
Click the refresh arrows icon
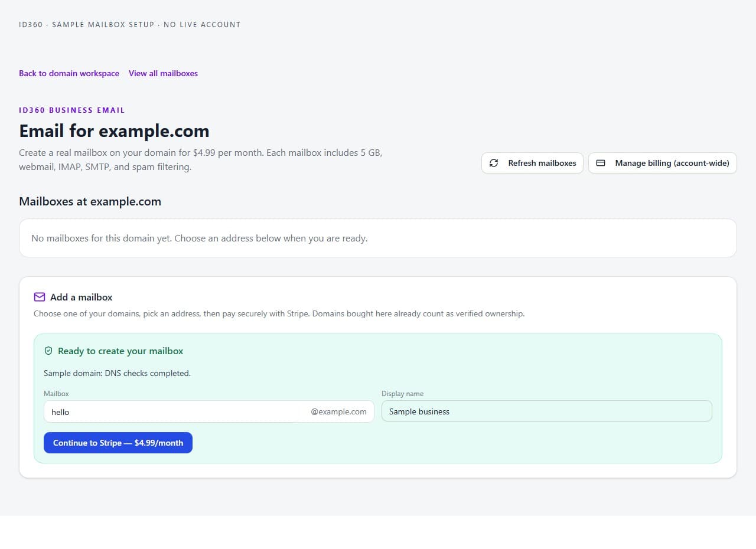pyautogui.click(x=494, y=163)
